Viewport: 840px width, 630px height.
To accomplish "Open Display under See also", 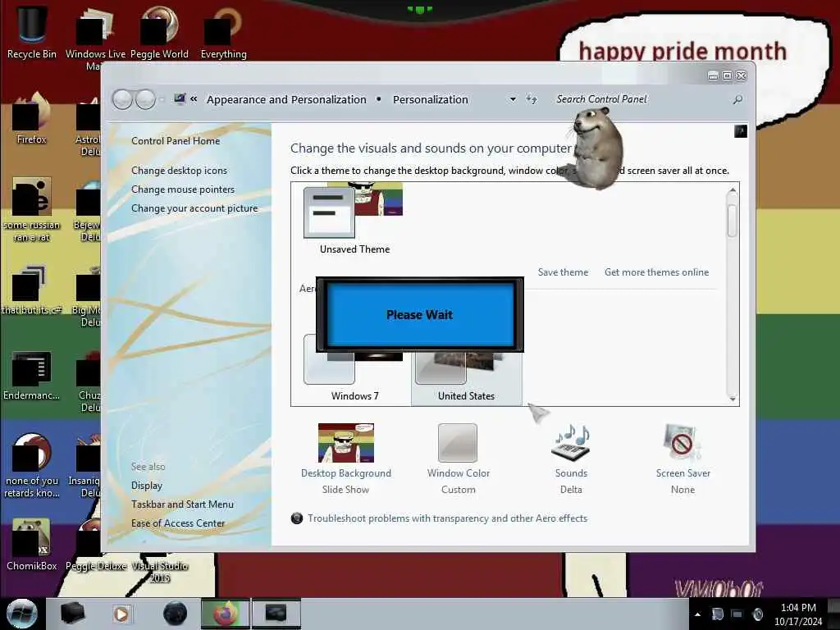I will [147, 486].
